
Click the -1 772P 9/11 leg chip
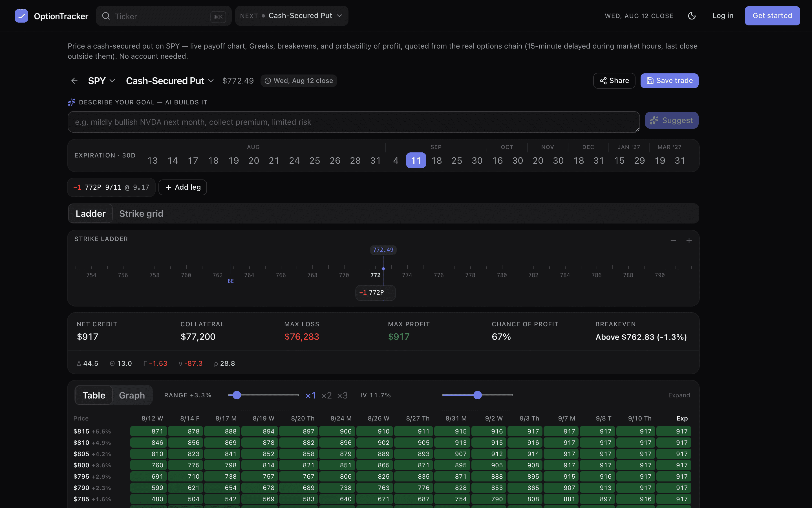[x=111, y=187]
